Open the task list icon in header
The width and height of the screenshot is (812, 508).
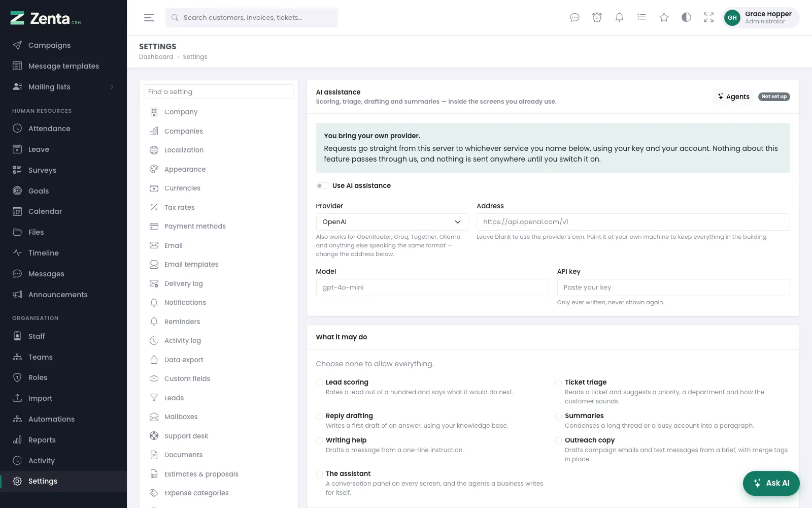pyautogui.click(x=641, y=18)
